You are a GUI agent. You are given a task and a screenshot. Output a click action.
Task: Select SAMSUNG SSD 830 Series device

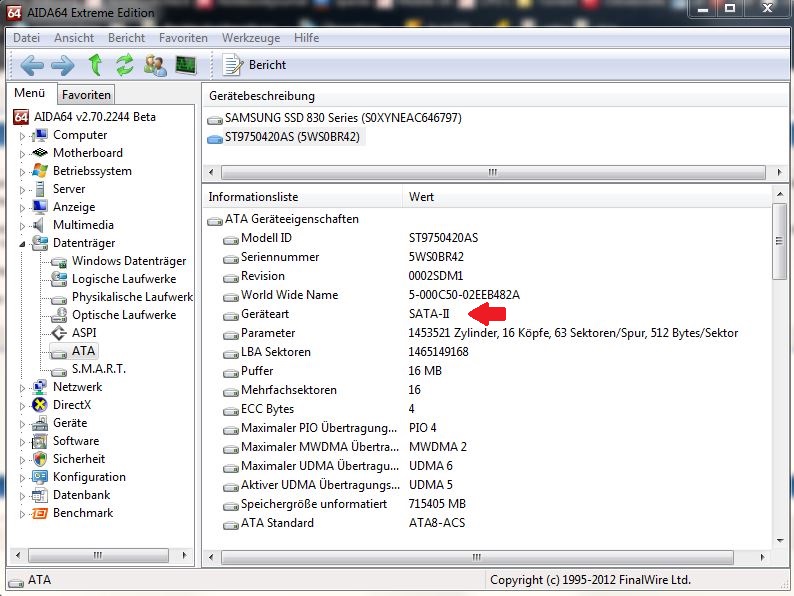[x=343, y=118]
